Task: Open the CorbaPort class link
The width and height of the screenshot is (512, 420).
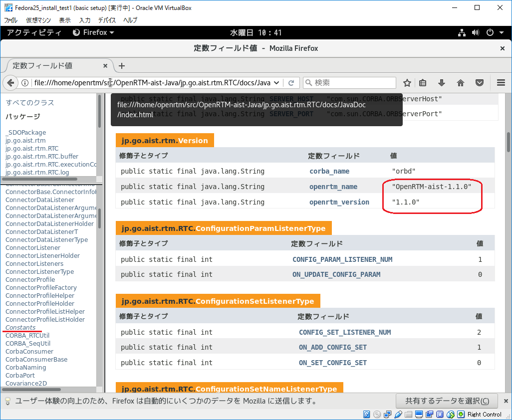Action: coord(20,375)
